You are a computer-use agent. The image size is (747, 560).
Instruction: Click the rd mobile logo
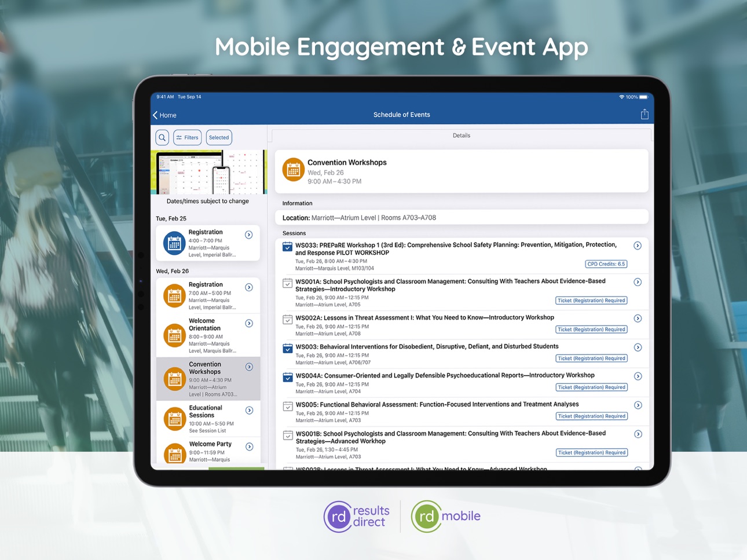point(446,517)
